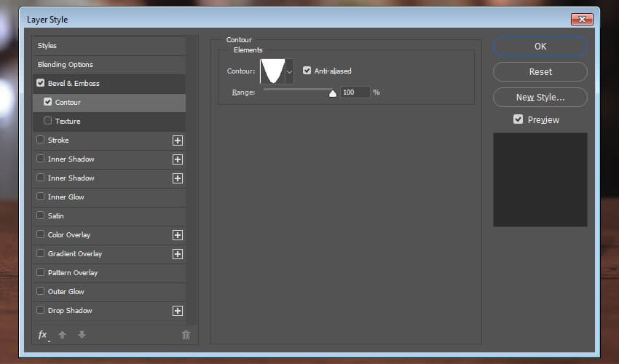The width and height of the screenshot is (619, 364).
Task: Uncheck the Bevel & Emboss checkbox
Action: (40, 83)
